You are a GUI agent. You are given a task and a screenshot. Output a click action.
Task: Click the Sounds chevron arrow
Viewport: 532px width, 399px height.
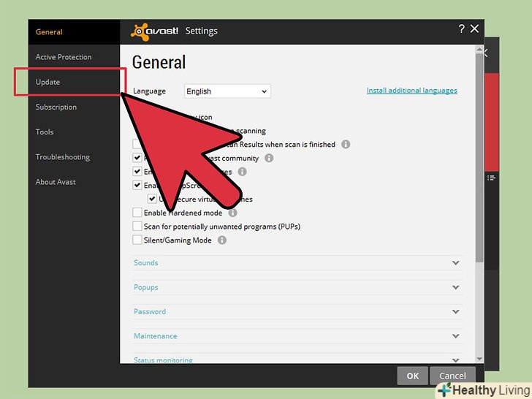[456, 263]
